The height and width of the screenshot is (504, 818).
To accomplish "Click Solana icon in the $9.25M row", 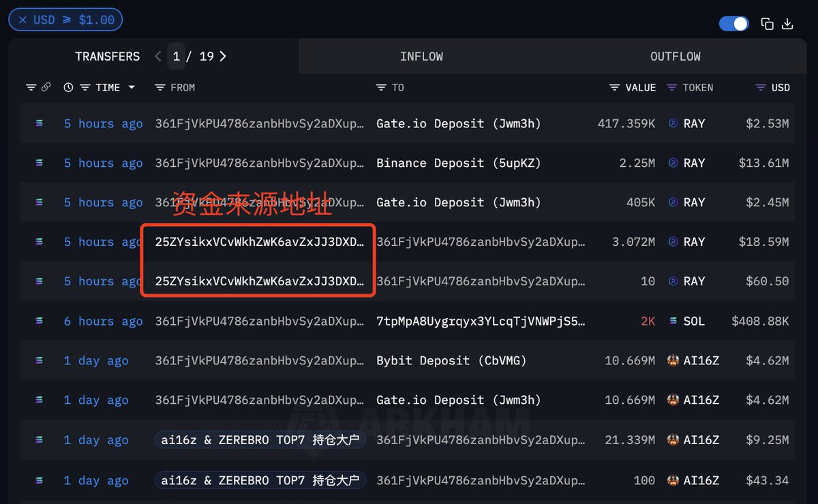I will (39, 439).
